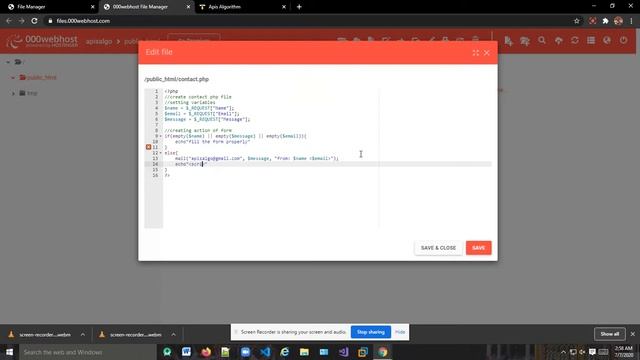Click the /public_html/contact.php file path label

176,79
